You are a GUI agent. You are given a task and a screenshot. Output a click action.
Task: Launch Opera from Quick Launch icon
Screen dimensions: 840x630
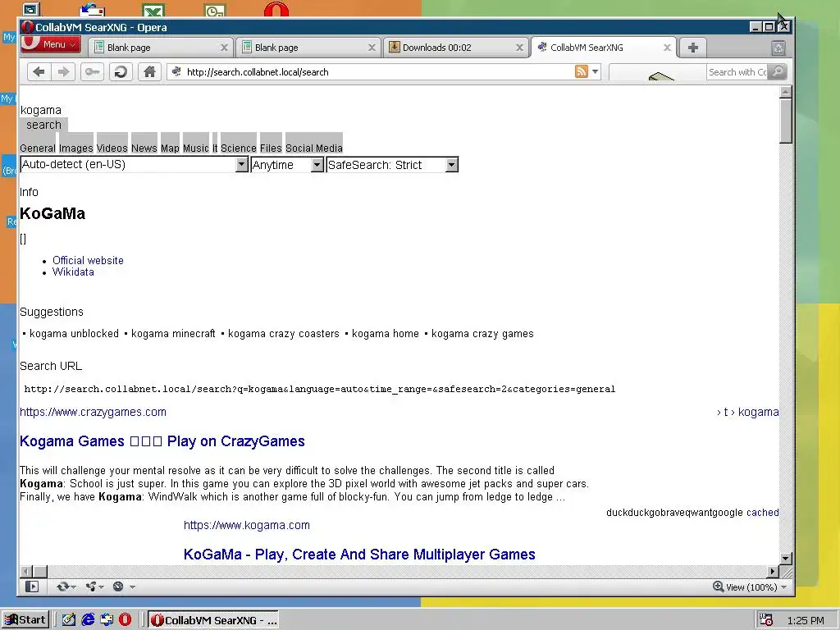pyautogui.click(x=125, y=620)
